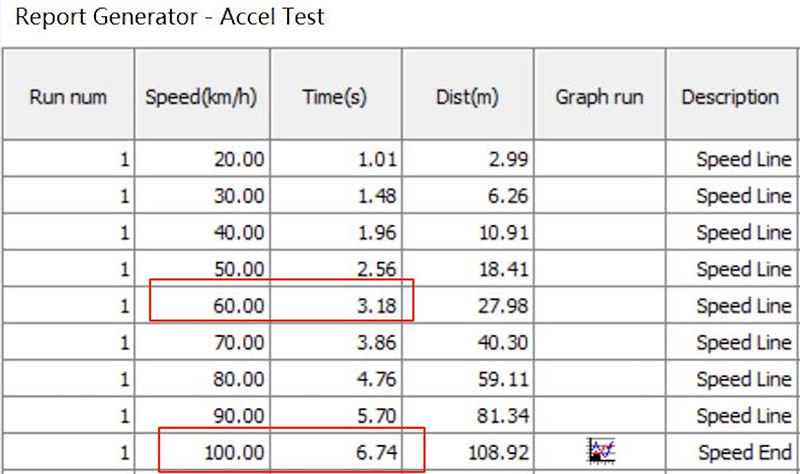Click the Description column header
The height and width of the screenshot is (474, 800).
(732, 94)
